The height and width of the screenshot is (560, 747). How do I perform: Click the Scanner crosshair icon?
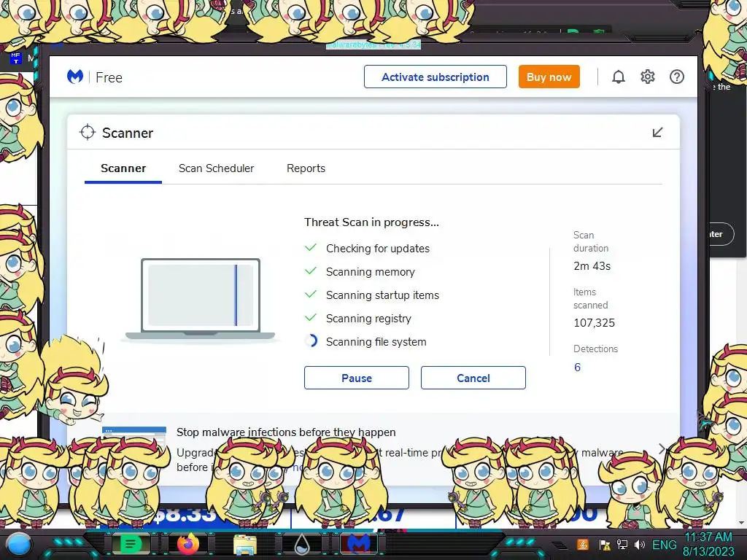(88, 133)
